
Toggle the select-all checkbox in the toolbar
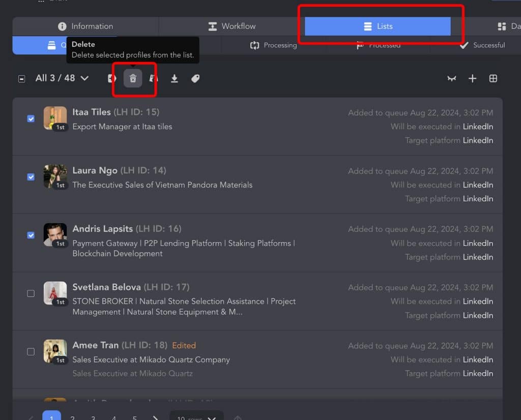point(21,79)
